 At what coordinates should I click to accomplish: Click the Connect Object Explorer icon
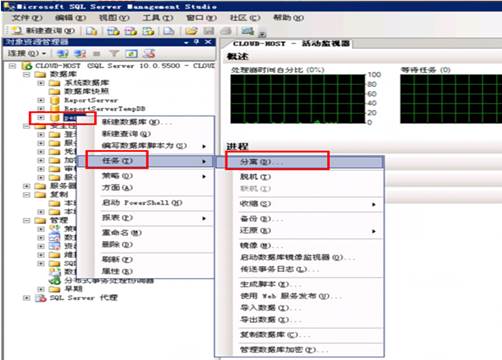62,53
